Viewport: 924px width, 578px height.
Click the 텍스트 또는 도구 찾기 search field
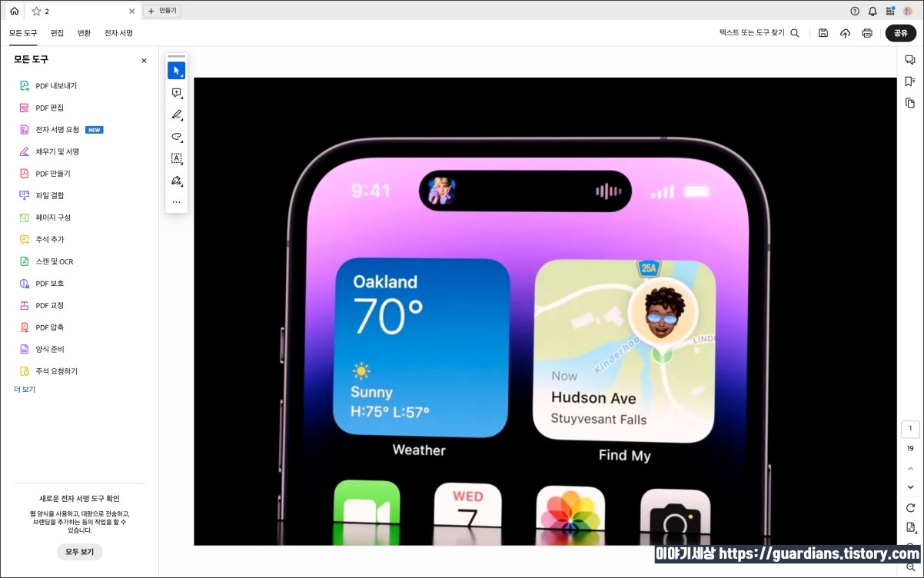tap(759, 33)
